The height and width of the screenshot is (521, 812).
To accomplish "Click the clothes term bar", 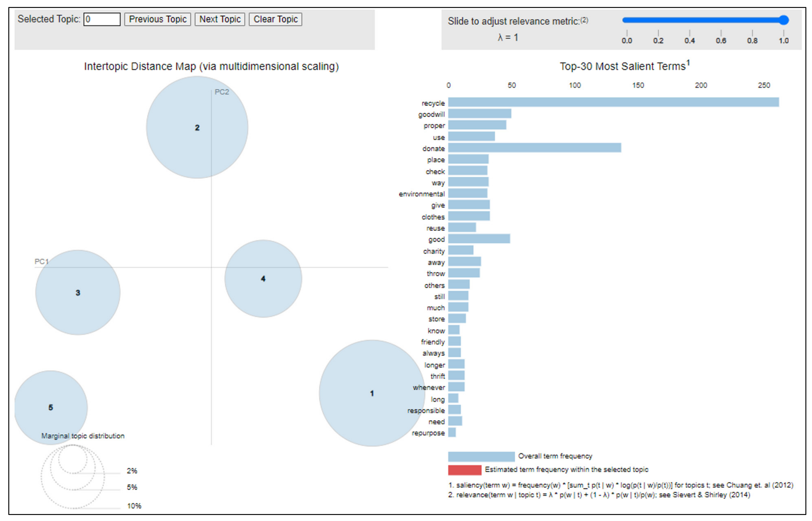I will point(468,216).
